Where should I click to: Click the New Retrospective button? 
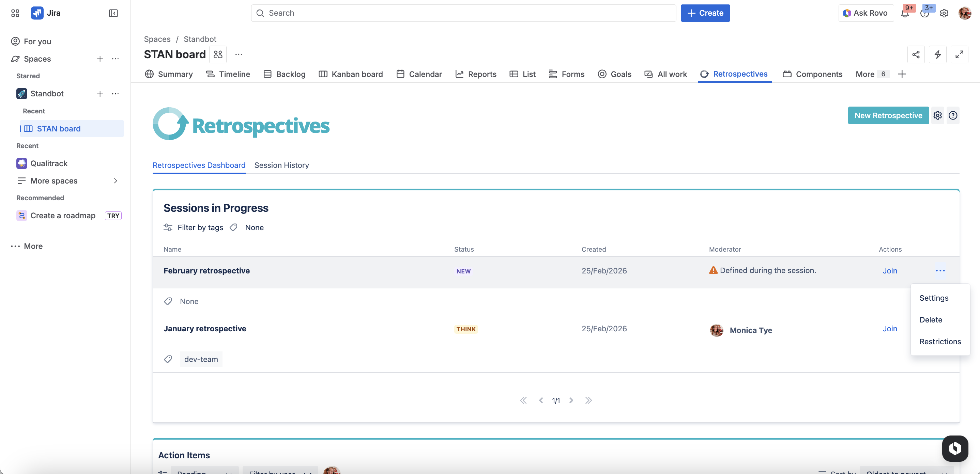(888, 115)
